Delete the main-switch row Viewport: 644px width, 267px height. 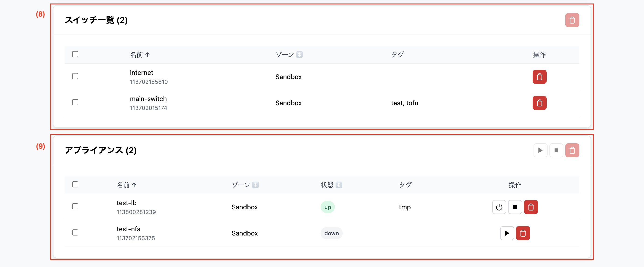[x=539, y=103]
